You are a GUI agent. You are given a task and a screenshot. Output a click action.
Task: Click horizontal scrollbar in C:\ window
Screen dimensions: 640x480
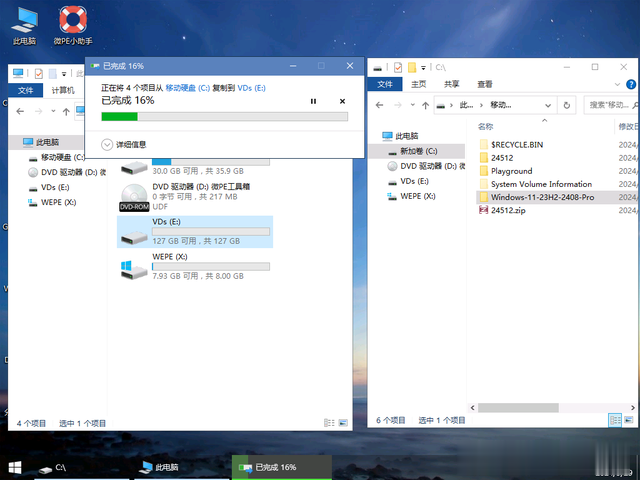518,408
